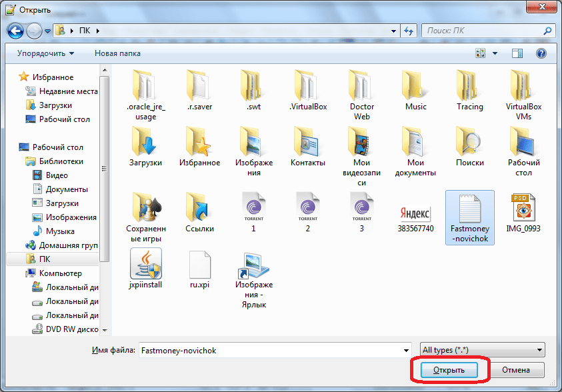Select torrent file named 3

[x=361, y=213]
